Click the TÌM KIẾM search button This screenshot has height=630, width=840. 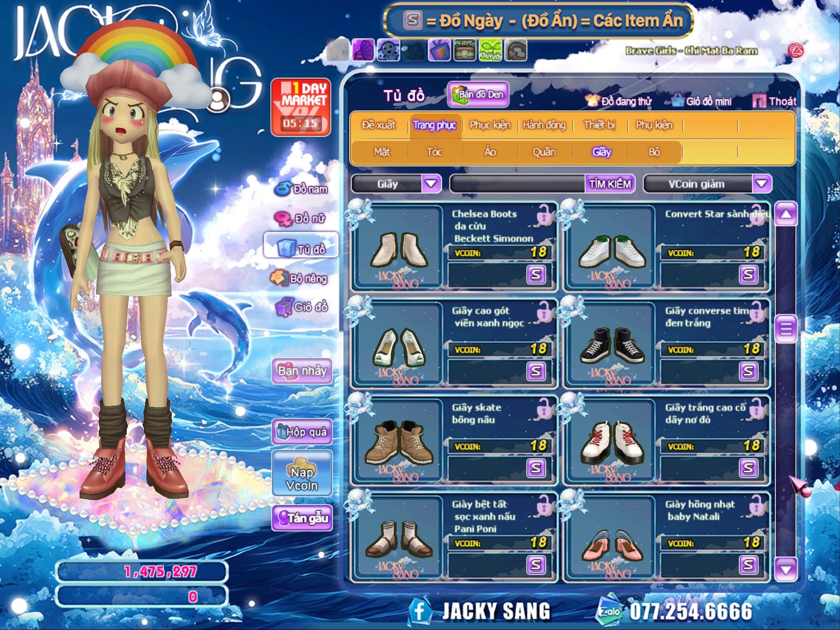coord(610,184)
